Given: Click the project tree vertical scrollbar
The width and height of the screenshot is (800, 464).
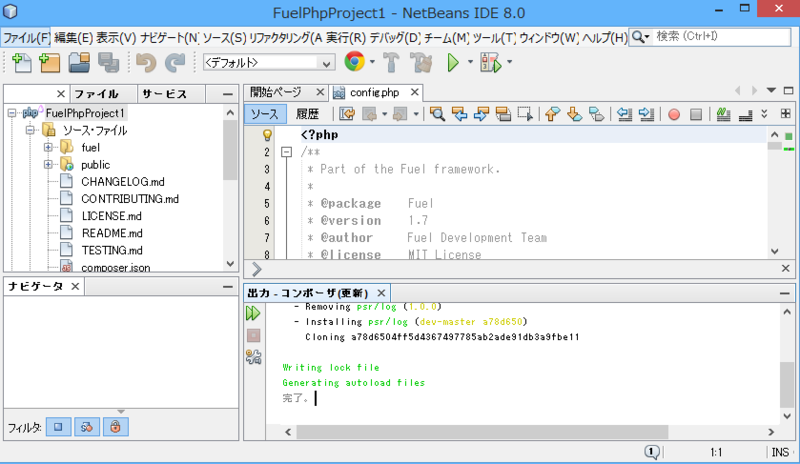Looking at the screenshot, I should (230, 151).
